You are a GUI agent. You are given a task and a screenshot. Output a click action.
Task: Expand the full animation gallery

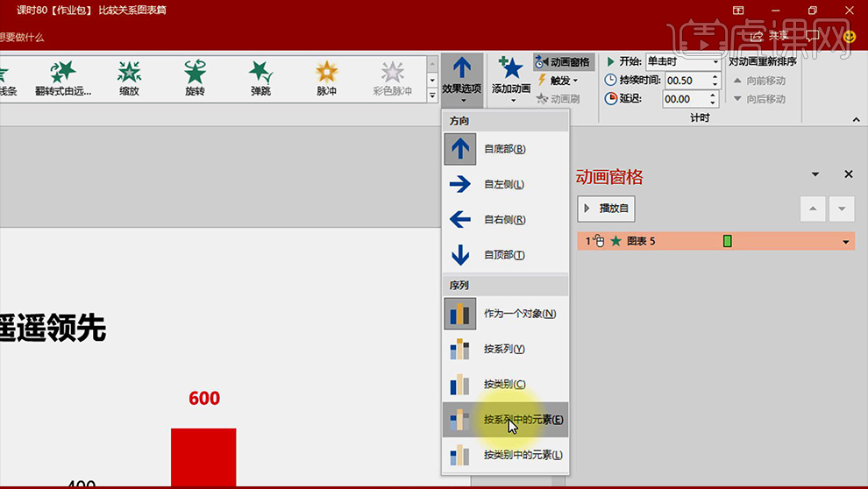[x=432, y=96]
